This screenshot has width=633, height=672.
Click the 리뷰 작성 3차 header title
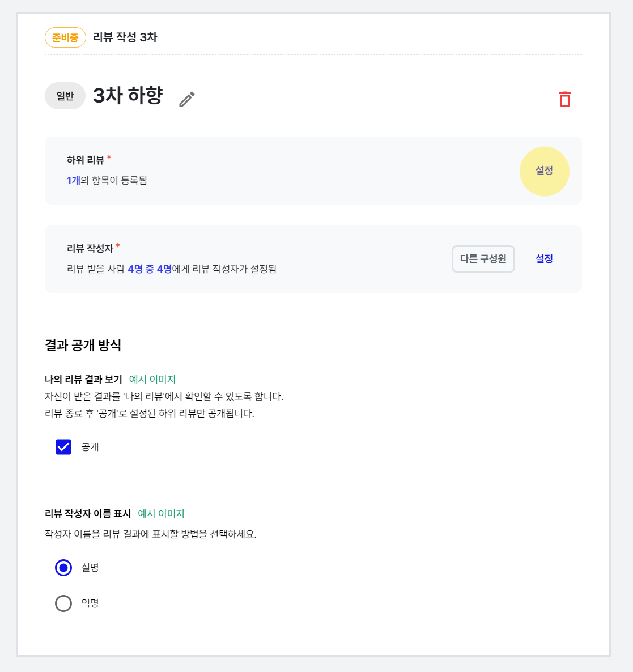click(x=125, y=37)
